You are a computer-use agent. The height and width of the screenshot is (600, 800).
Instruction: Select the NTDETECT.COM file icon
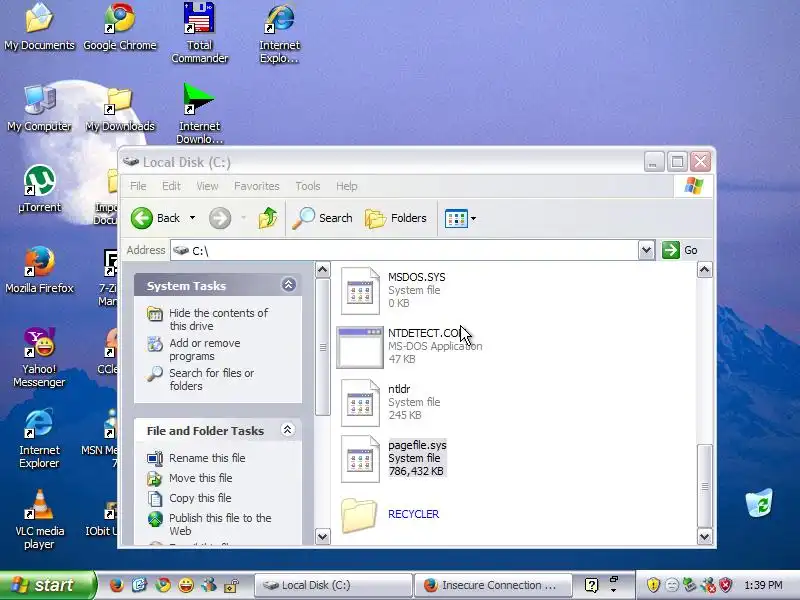(x=360, y=347)
